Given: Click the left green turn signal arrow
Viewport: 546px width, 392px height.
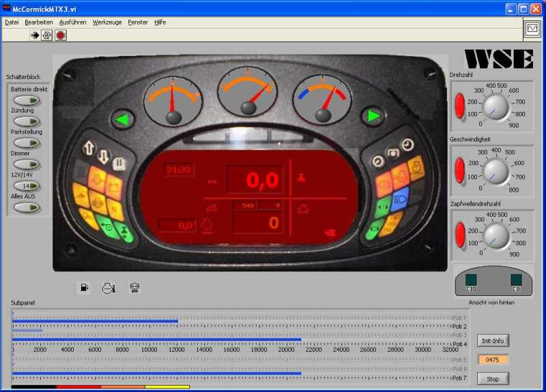Looking at the screenshot, I should tap(122, 120).
